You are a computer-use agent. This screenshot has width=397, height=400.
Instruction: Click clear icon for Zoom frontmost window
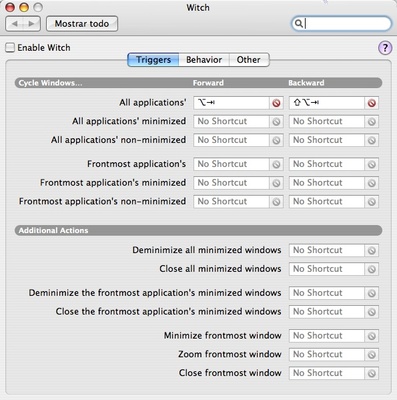pos(372,355)
